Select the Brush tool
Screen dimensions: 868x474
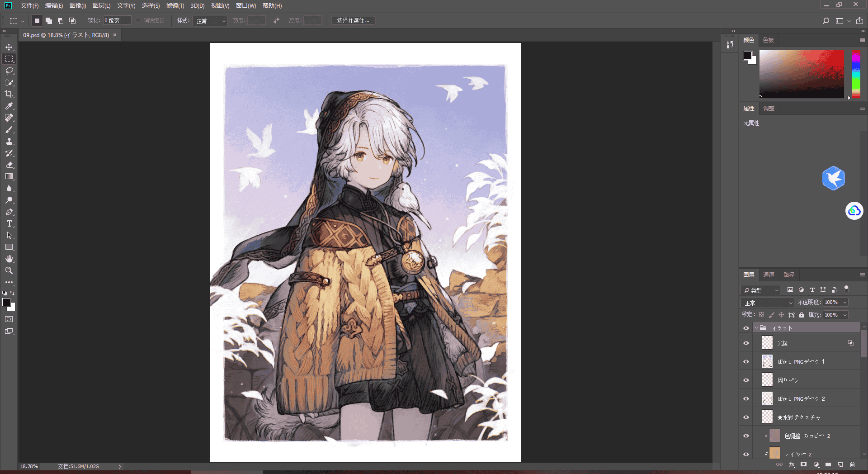point(9,129)
